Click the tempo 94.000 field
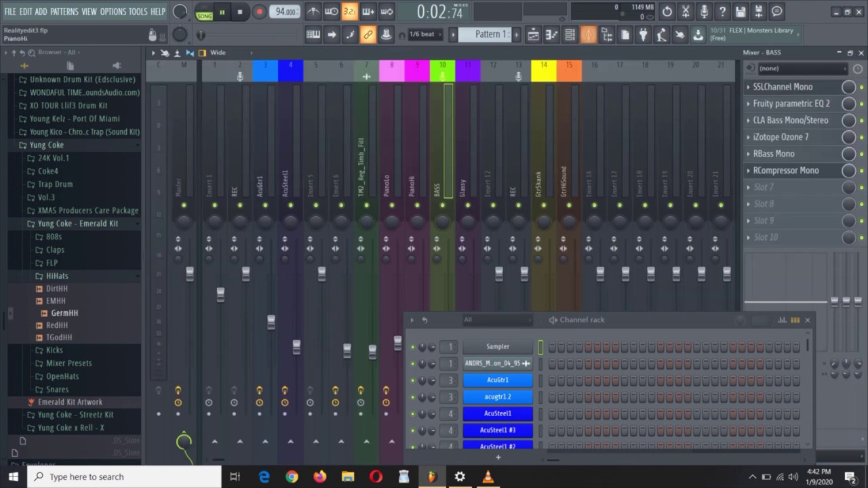The height and width of the screenshot is (488, 868). [284, 12]
